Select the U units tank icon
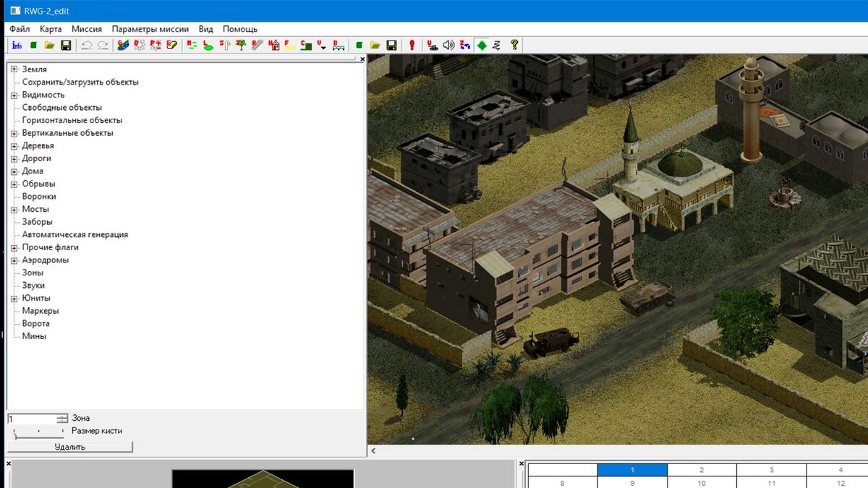868x488 pixels. [433, 45]
